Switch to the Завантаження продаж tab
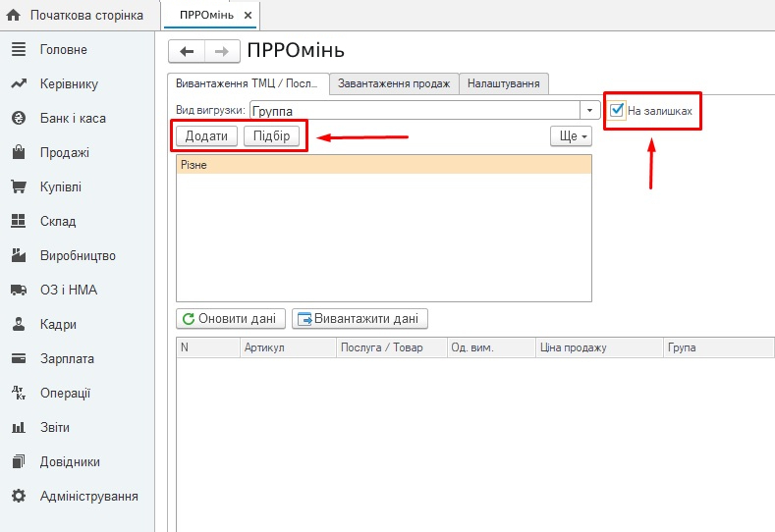 pos(394,84)
